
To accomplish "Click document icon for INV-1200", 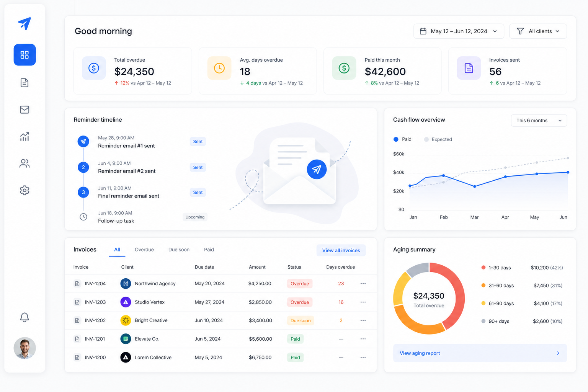I will pyautogui.click(x=77, y=357).
